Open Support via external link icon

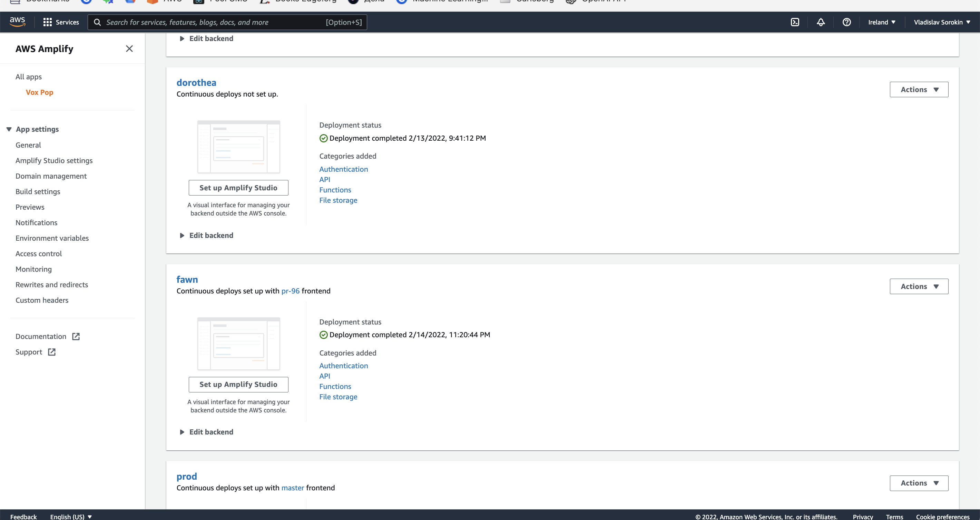click(x=52, y=352)
